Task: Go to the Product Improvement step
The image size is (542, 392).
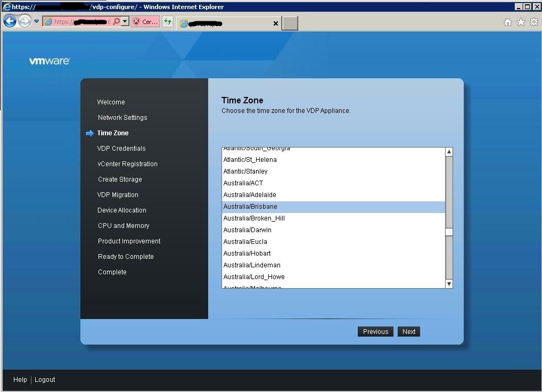Action: coord(129,241)
